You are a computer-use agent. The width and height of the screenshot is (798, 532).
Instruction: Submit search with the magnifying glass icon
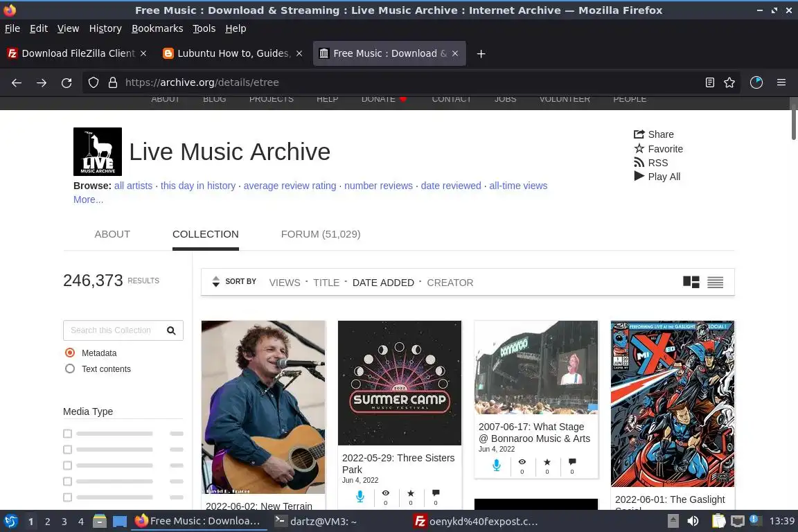coord(172,330)
